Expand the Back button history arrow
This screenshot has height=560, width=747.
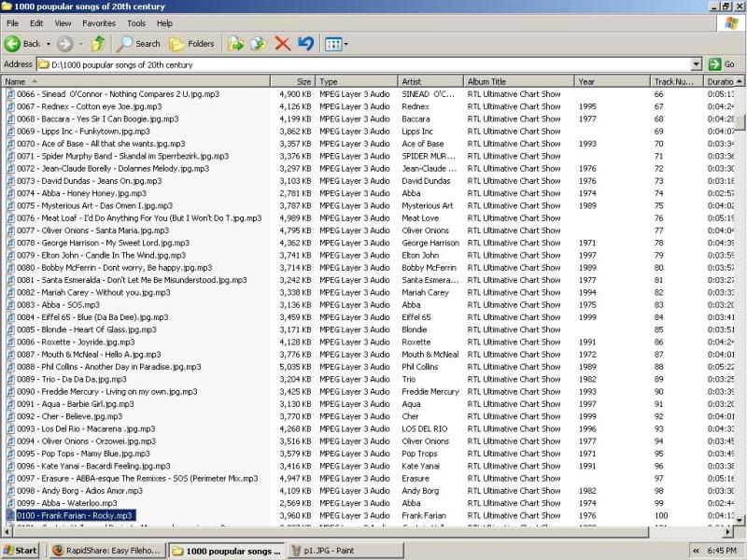[48, 44]
